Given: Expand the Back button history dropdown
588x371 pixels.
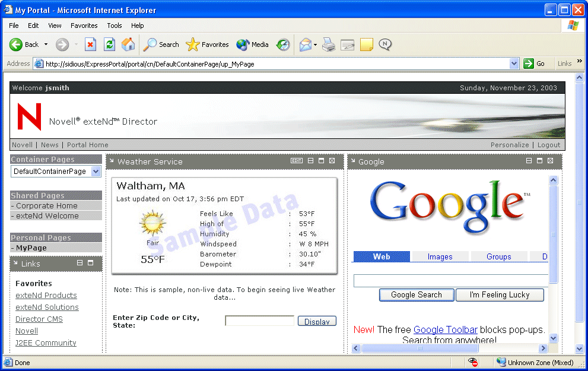Looking at the screenshot, I should (46, 45).
